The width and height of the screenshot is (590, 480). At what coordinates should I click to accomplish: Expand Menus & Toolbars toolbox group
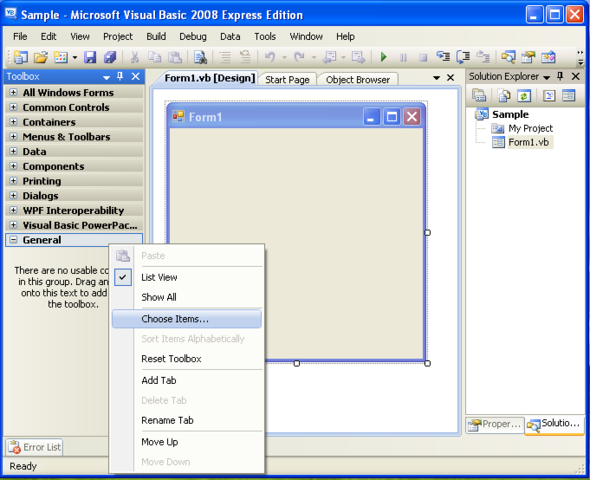pyautogui.click(x=13, y=136)
